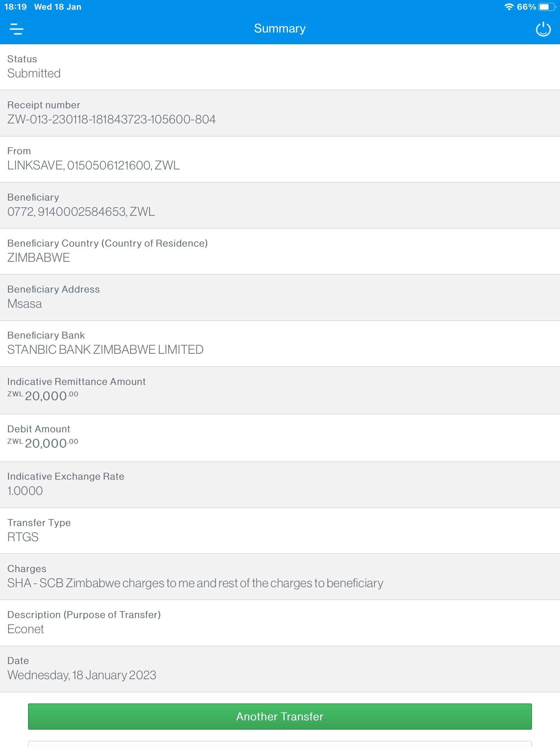This screenshot has width=560, height=747.
Task: Open the hamburger menu icon
Action: click(x=17, y=29)
